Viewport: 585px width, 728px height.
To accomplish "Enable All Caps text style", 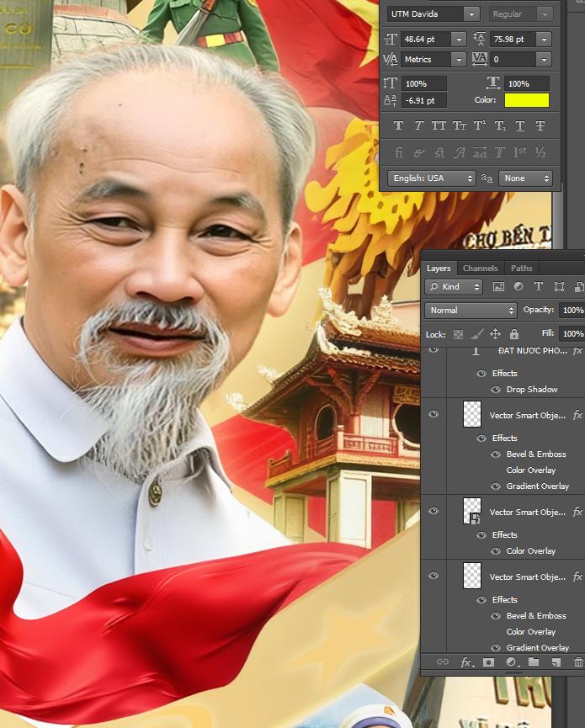I will click(x=439, y=126).
